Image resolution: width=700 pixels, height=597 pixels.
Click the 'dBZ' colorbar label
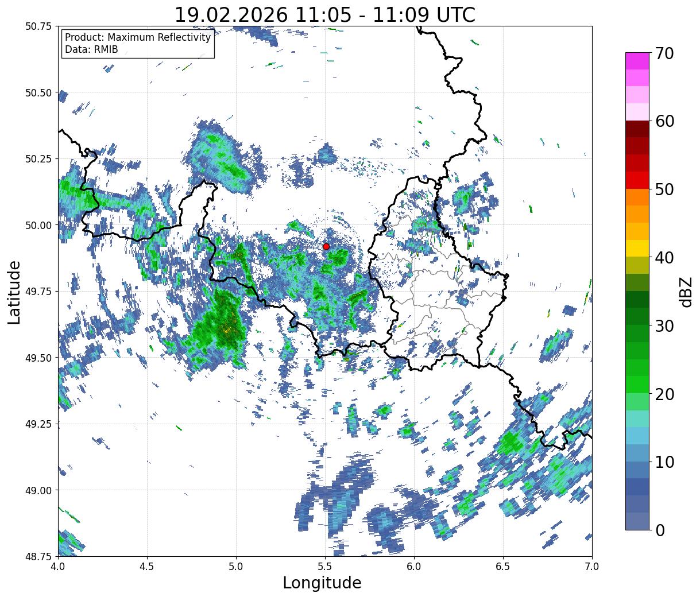tap(686, 292)
